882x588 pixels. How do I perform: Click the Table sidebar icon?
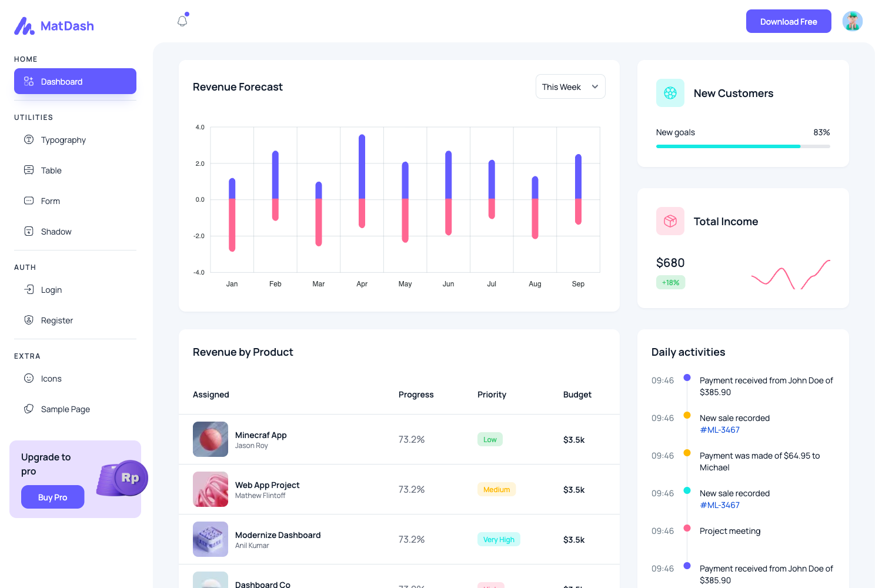tap(29, 170)
